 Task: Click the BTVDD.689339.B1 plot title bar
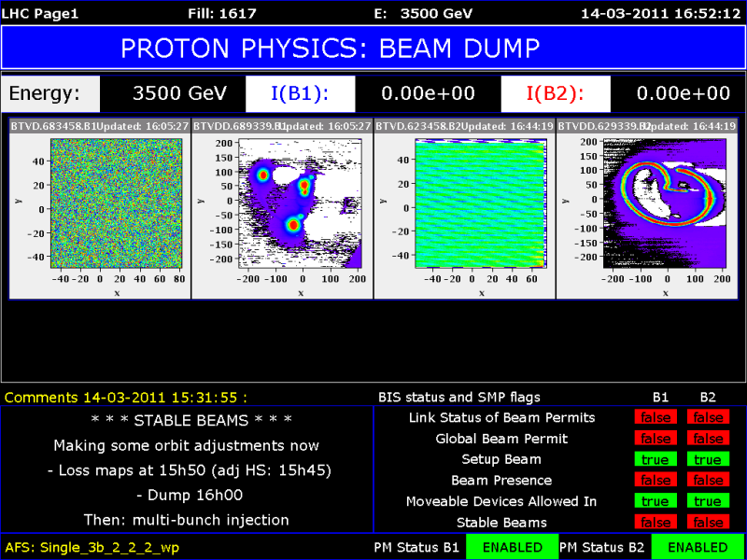coord(282,126)
